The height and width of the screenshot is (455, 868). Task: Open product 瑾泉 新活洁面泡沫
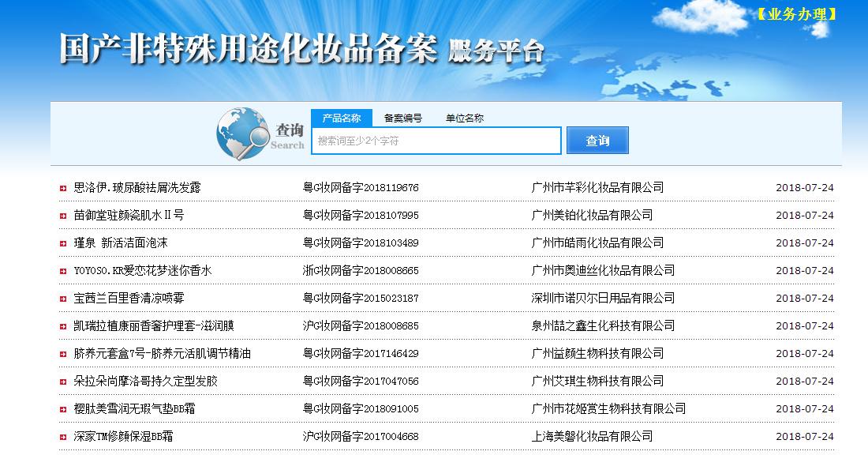click(121, 243)
